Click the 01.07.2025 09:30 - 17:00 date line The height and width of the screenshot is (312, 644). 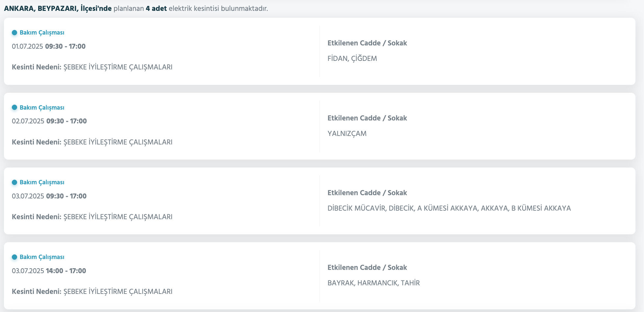click(x=49, y=46)
